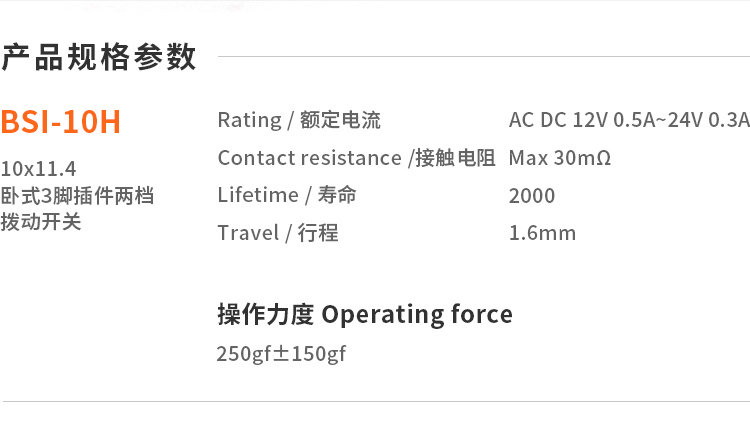Screen dimensions: 750x423
Task: Click the Max 30mΩ resistance value
Action: (559, 158)
